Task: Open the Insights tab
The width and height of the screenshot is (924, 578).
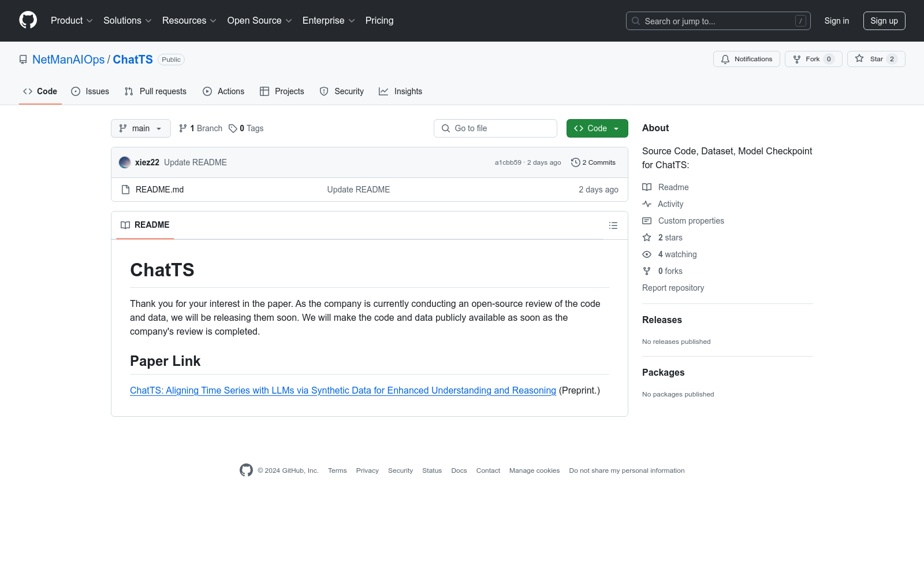Action: [x=401, y=91]
